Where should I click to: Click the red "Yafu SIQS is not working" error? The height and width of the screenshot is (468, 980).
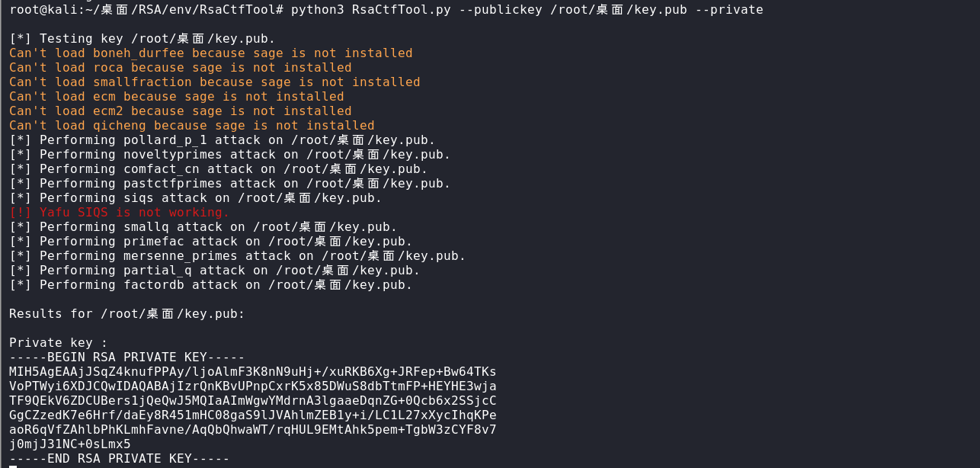(119, 213)
